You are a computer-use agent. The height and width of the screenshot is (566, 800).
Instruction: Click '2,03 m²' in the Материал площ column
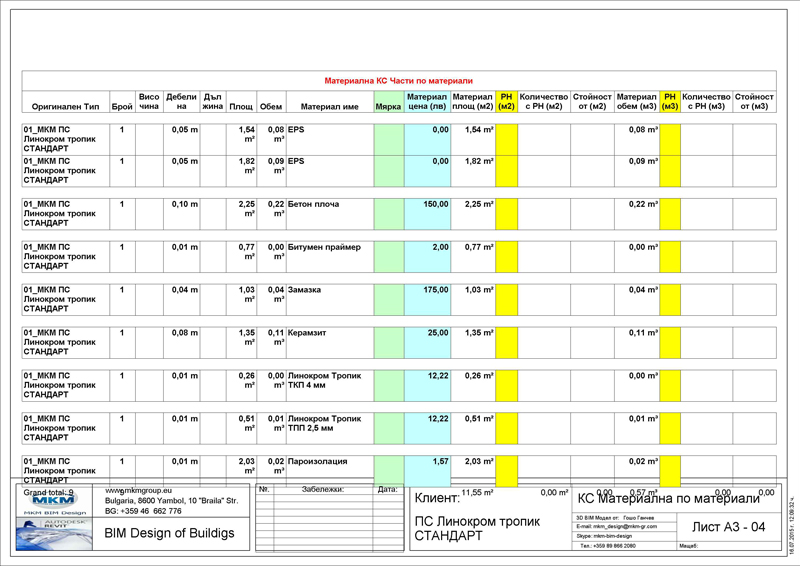click(x=479, y=461)
